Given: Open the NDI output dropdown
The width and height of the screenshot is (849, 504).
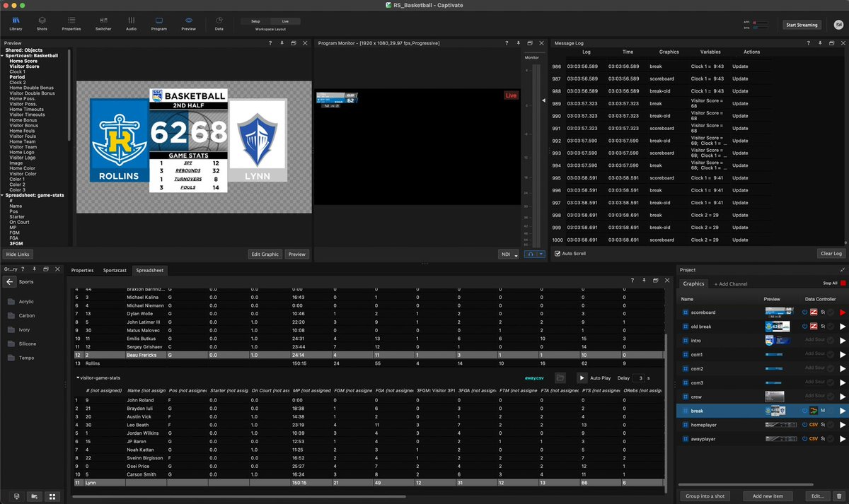Looking at the screenshot, I should 509,254.
